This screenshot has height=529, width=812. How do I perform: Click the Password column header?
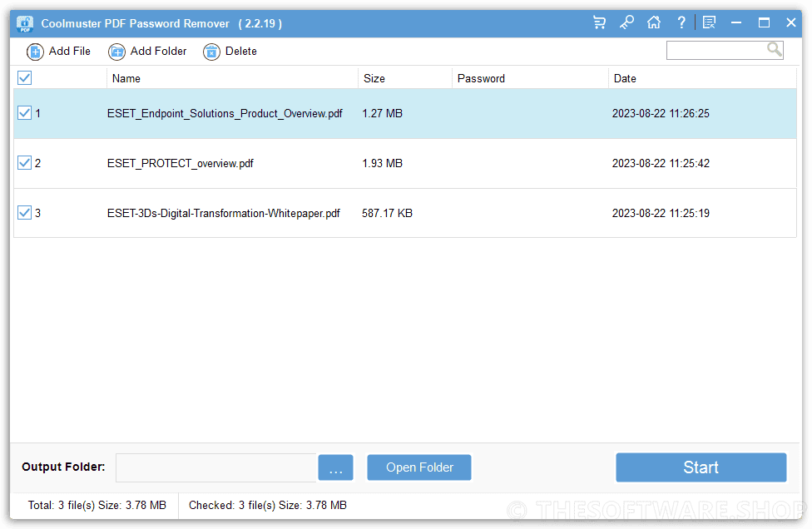pyautogui.click(x=530, y=78)
